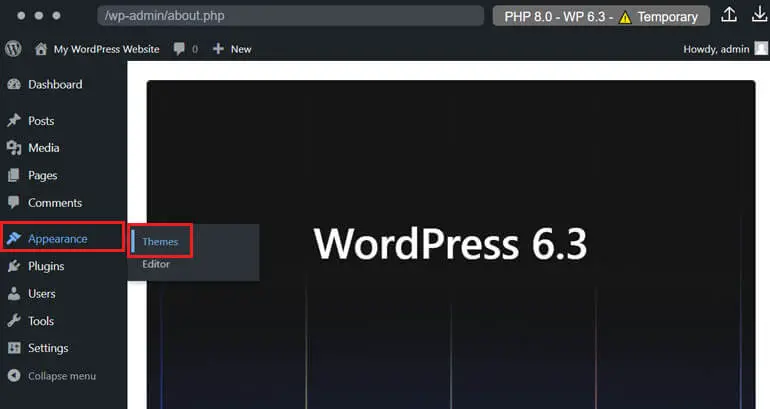Click the home icon beside site name
The width and height of the screenshot is (770, 409).
(41, 49)
